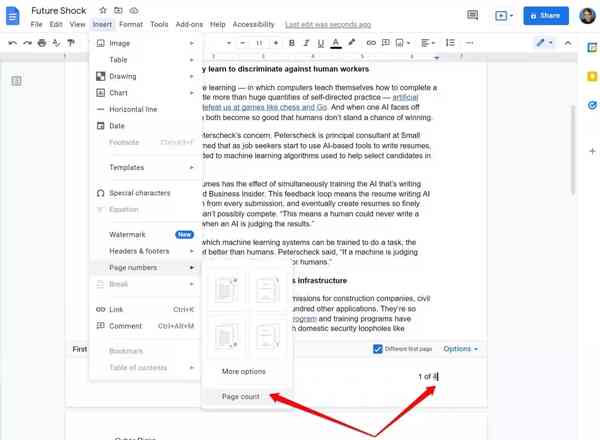Click the undo arrow in toolbar
600x440 pixels.
click(x=12, y=43)
